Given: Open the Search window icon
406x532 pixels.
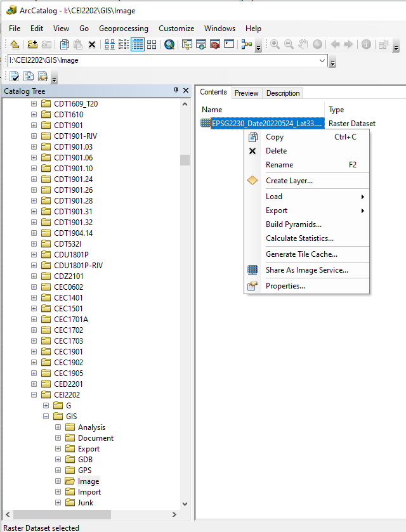Looking at the screenshot, I should coord(201,44).
